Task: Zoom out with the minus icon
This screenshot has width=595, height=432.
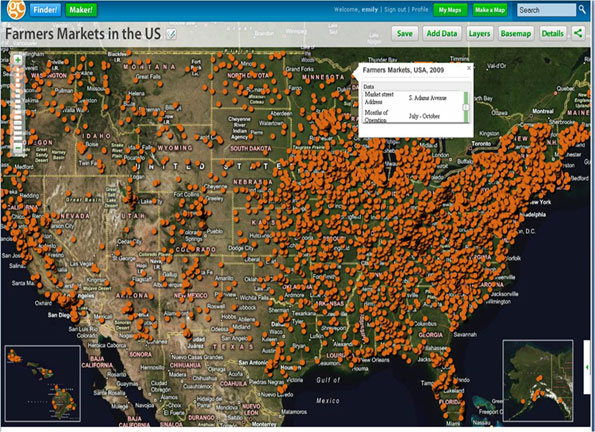Action: [18, 148]
